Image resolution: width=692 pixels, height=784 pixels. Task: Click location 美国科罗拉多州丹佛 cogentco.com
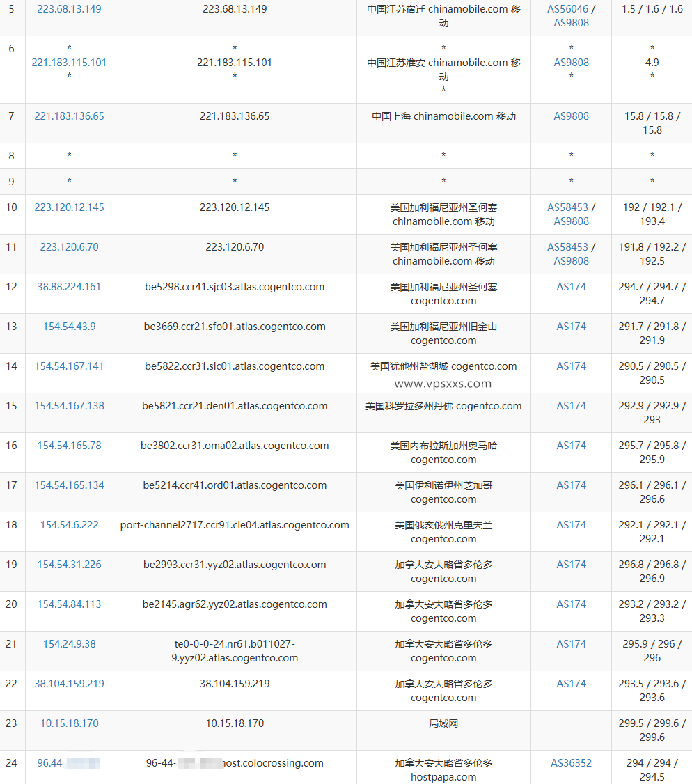443,406
